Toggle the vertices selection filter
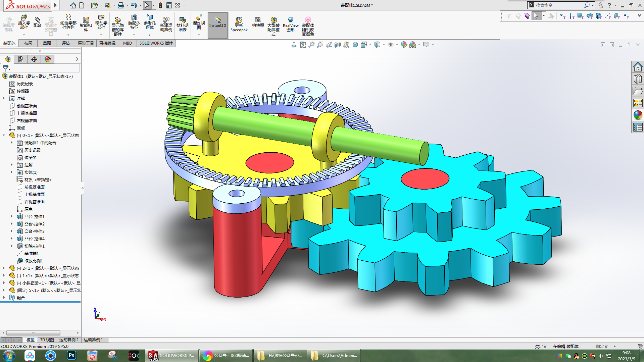The image size is (644, 362). click(x=562, y=16)
